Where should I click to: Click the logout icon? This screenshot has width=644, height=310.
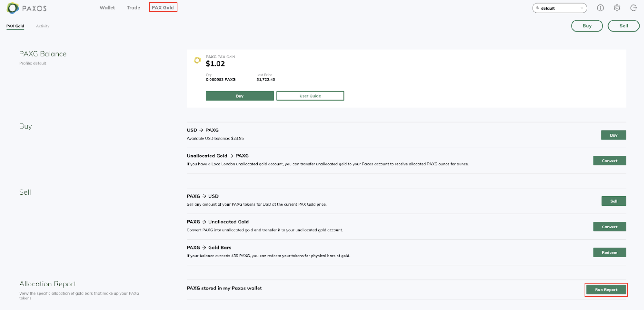[634, 8]
